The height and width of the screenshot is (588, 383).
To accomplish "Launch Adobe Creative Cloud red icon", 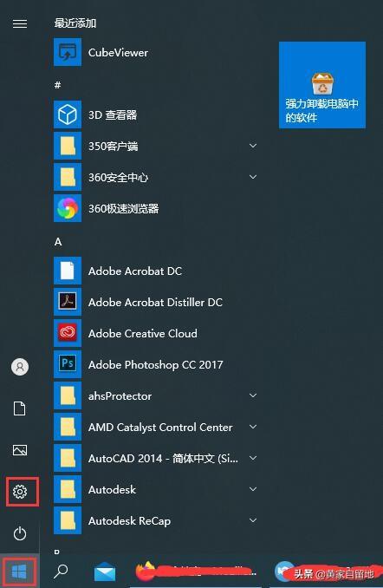I will coord(68,333).
